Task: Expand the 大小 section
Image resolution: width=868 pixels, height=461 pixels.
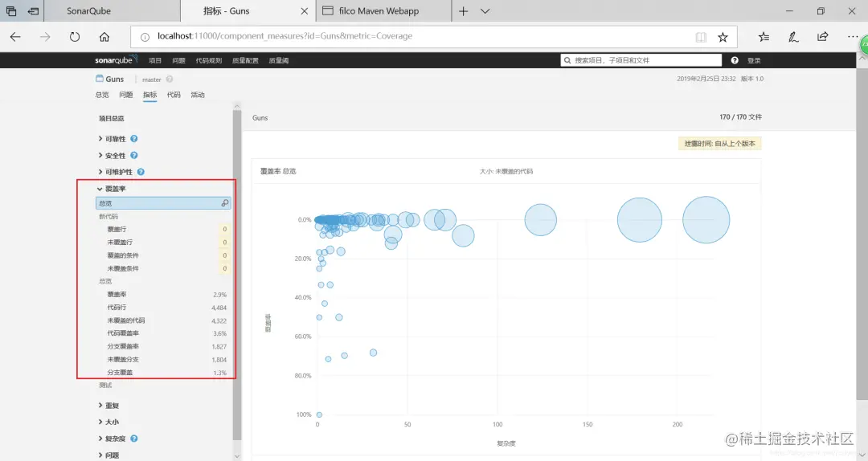Action: (x=109, y=422)
